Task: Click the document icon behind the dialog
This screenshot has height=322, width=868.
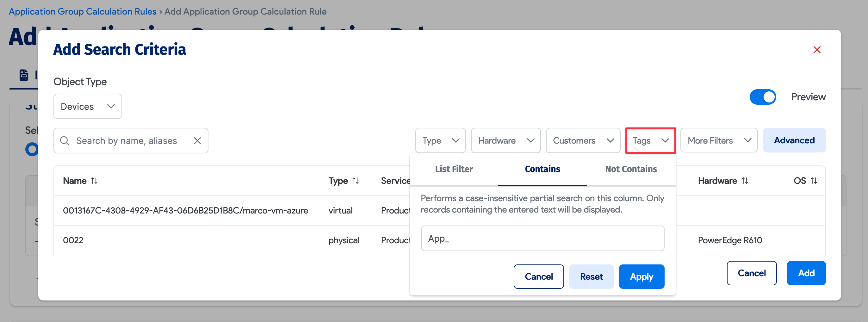Action: [24, 75]
